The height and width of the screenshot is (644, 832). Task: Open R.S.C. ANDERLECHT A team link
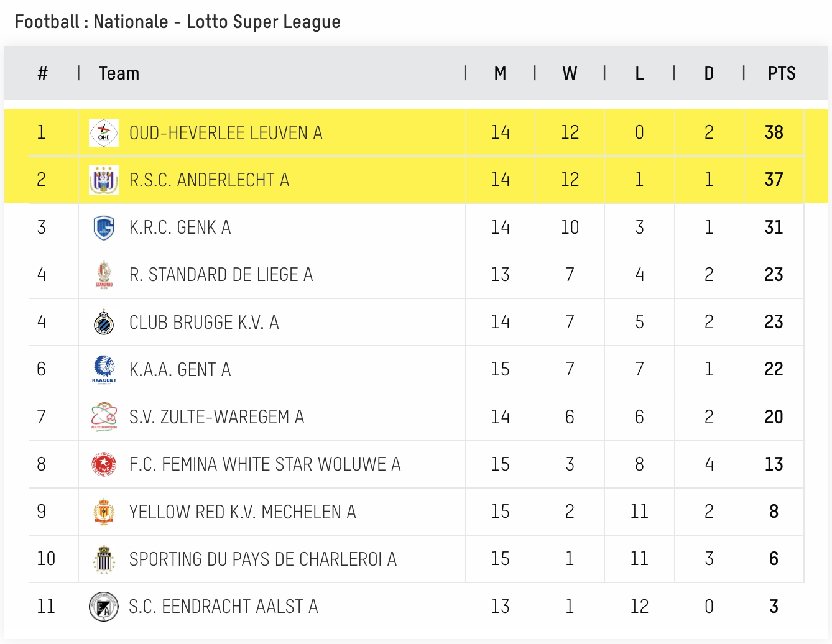[209, 180]
